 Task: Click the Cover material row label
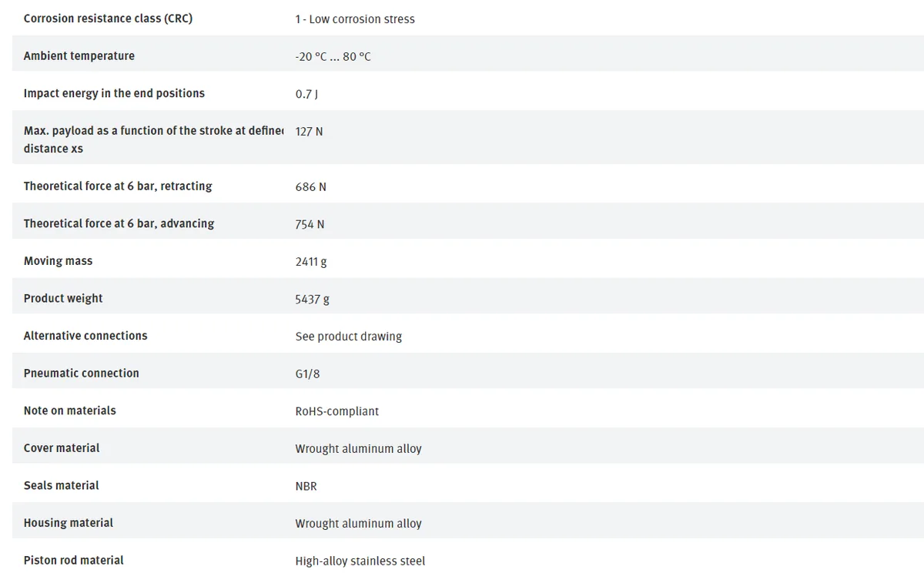tap(62, 448)
